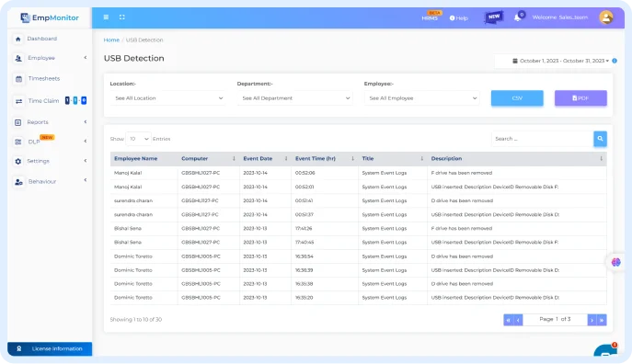Open the See All Employee dropdown

coord(422,98)
